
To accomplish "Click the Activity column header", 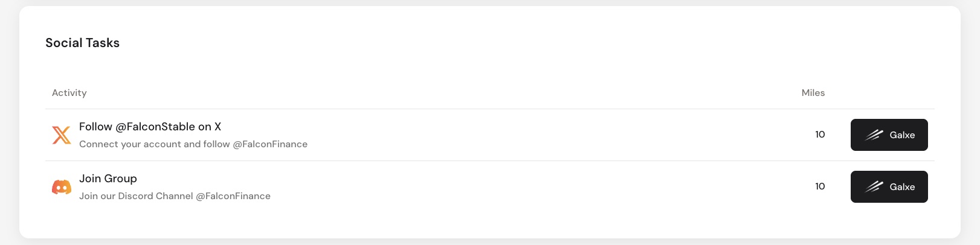I will (69, 93).
